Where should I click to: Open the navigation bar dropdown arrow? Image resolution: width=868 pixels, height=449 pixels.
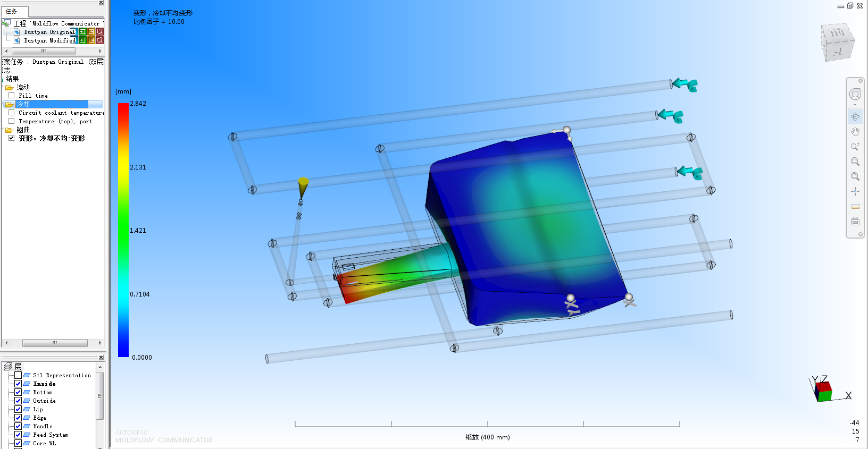855,105
